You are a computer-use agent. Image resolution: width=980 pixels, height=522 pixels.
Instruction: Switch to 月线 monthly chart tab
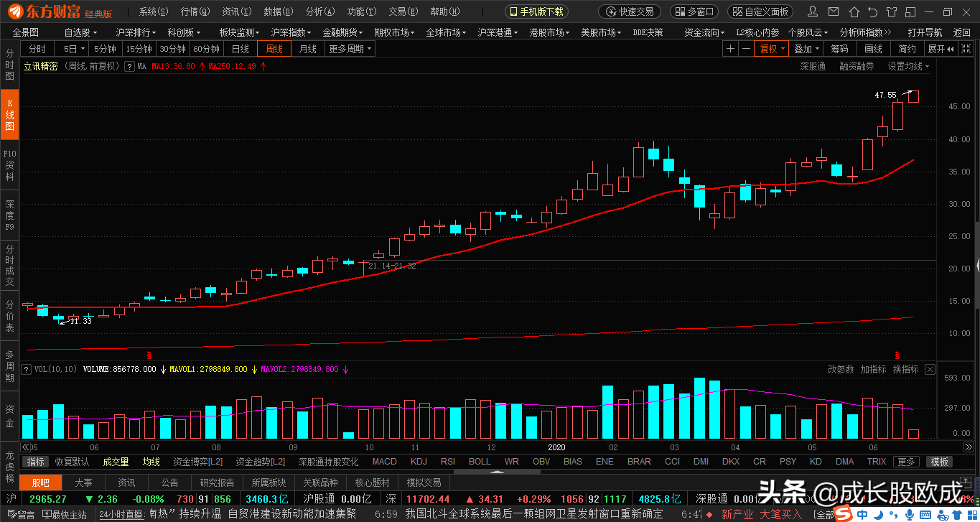[x=308, y=49]
